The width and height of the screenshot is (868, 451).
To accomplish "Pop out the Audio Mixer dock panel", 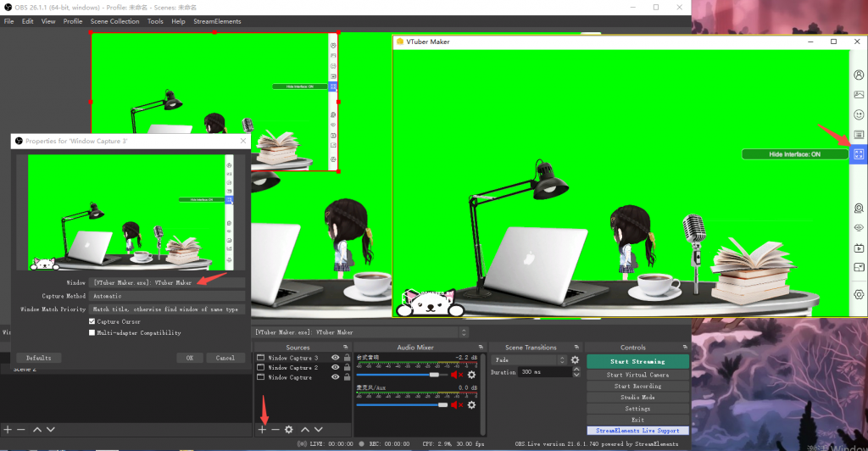I will 481,348.
